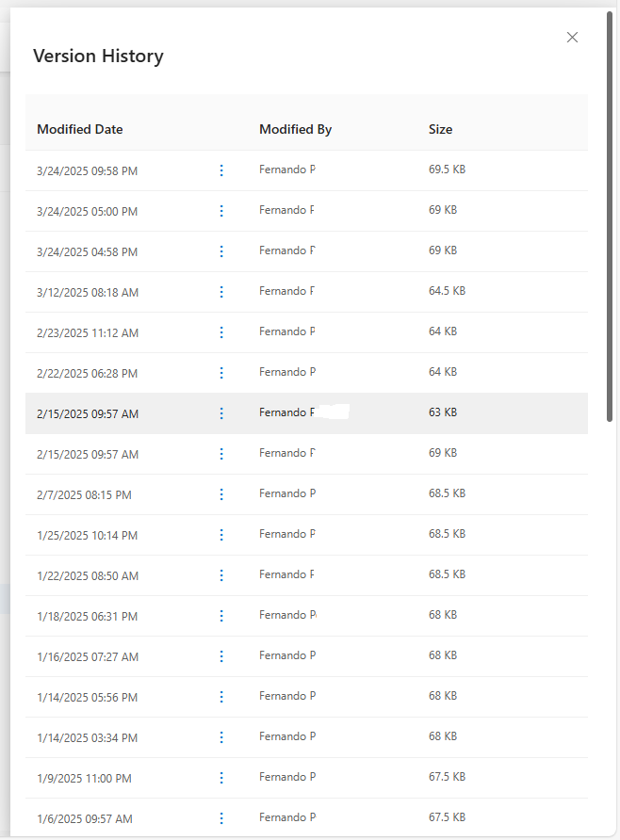
Task: Open the actions menu for version 1/18/2025 06:31 PM
Action: click(x=221, y=615)
